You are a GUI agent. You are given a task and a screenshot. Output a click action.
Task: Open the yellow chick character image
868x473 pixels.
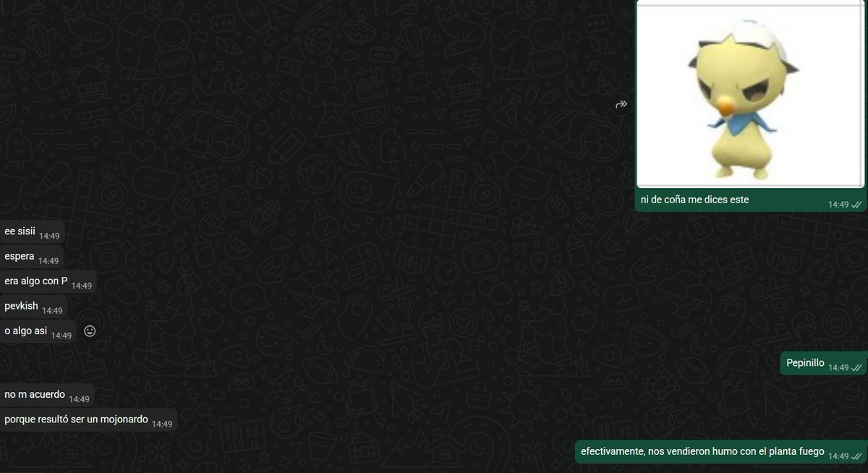pos(751,94)
